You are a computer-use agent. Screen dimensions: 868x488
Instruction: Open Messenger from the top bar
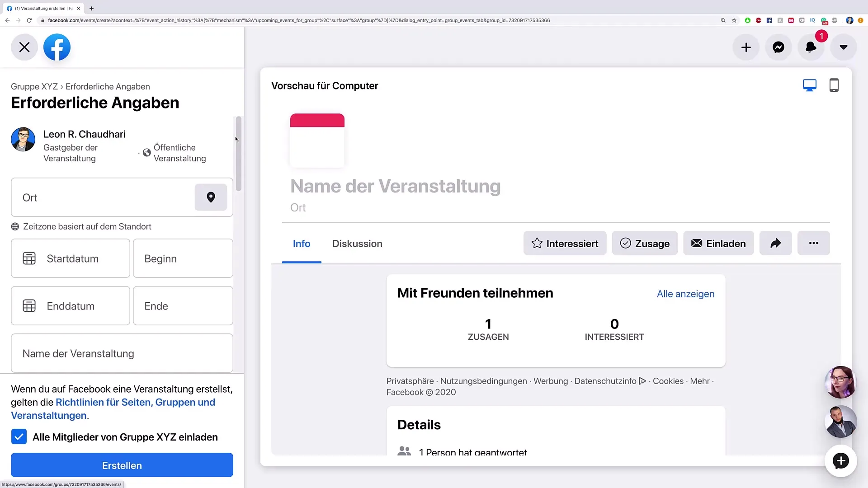778,47
